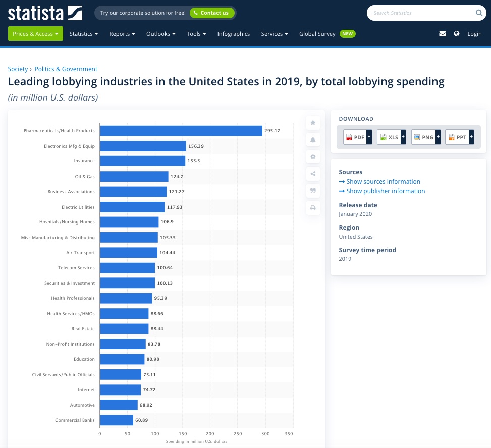Click the Electronics Mfg & Equip bar
The height and width of the screenshot is (448, 491).
coord(143,146)
